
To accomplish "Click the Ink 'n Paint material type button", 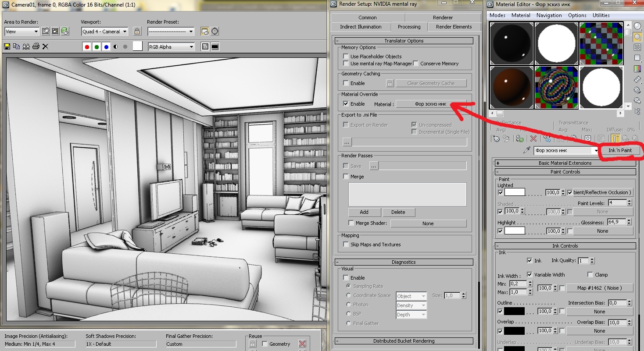I will click(620, 150).
